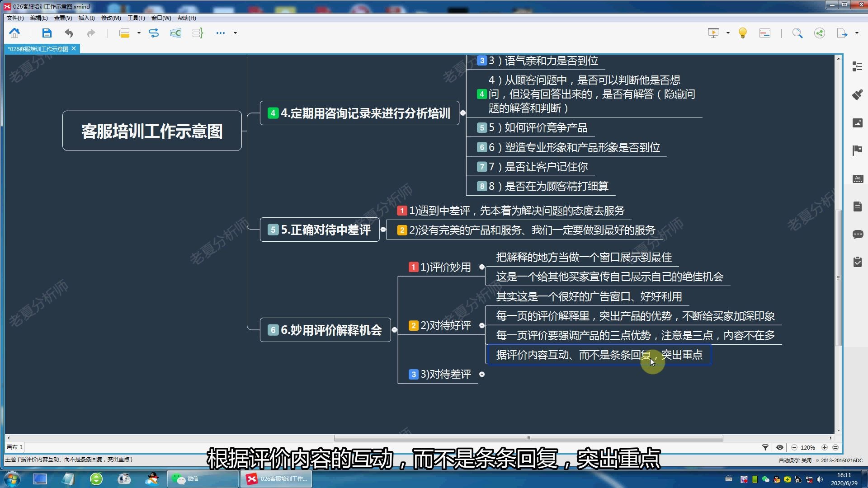Open the Markers flag panel in the right sidebar

[857, 150]
